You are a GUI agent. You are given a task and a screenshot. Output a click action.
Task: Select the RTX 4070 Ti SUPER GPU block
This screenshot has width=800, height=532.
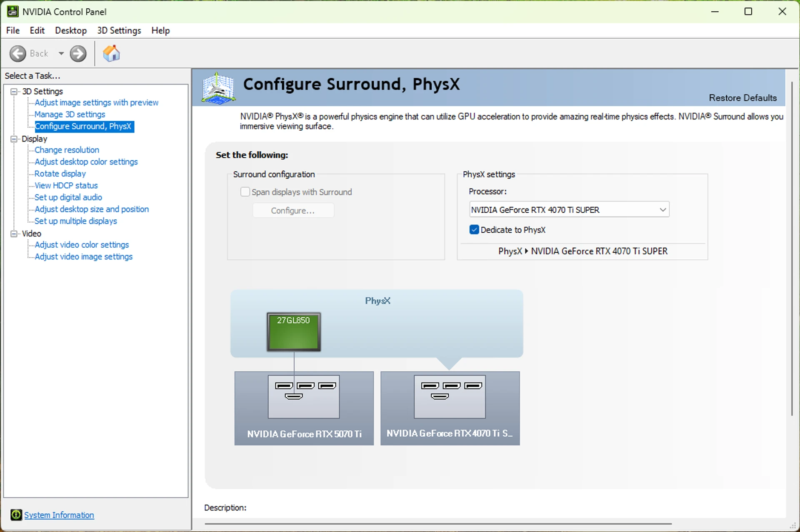coord(450,408)
